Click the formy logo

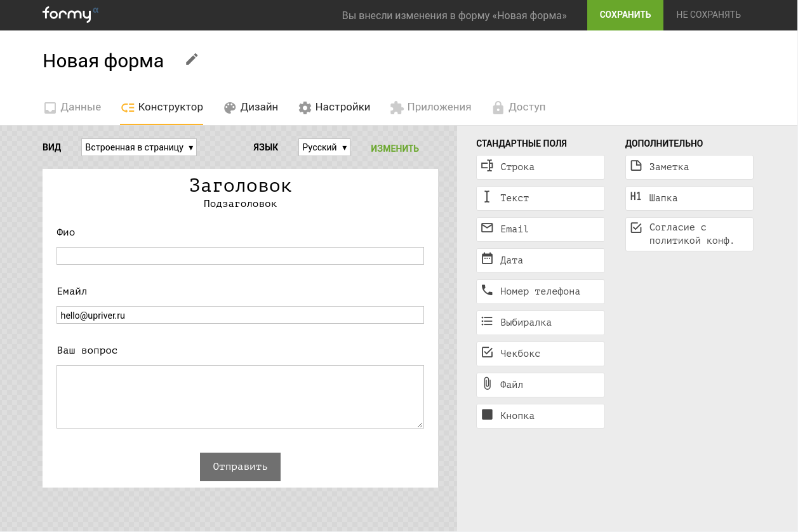click(x=70, y=14)
